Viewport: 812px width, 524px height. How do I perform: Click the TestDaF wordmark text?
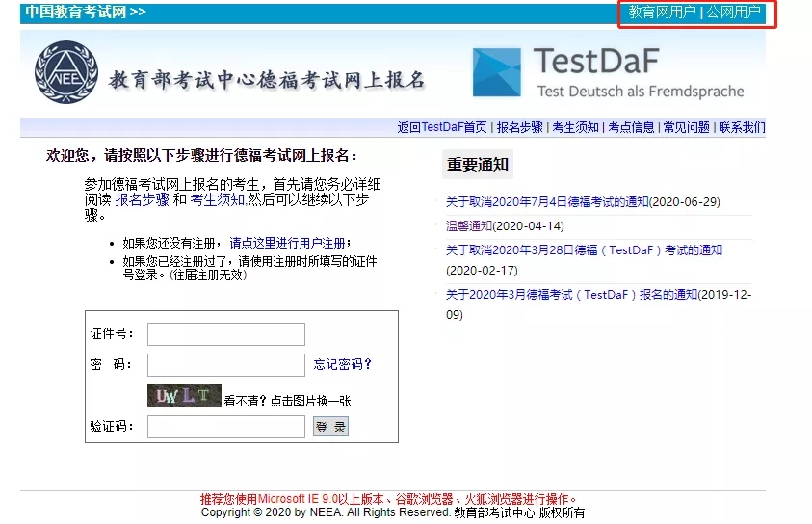pos(596,61)
